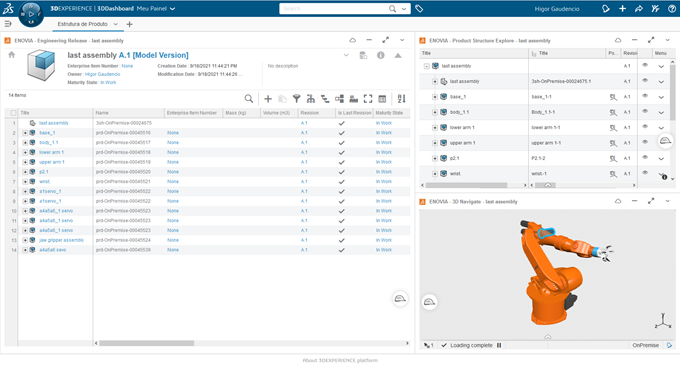
Task: Open the 3DEXPERIENCE compass icon
Action: coord(31,14)
